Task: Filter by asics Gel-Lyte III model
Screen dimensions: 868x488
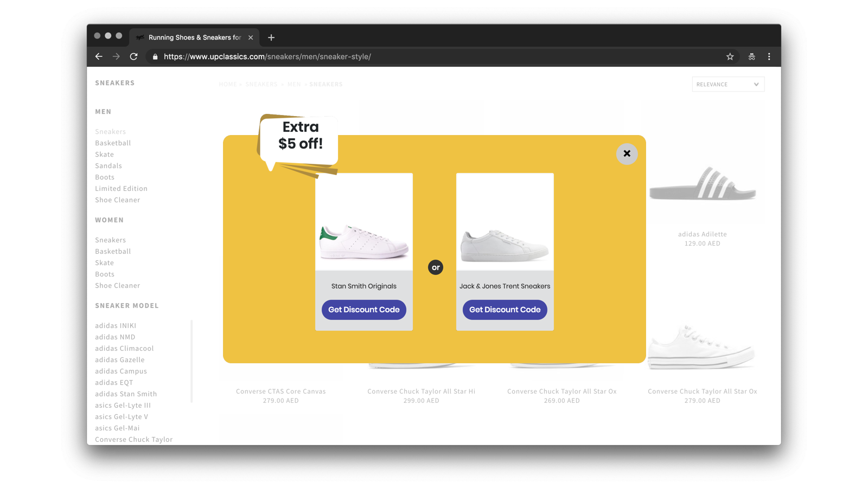Action: tap(123, 406)
